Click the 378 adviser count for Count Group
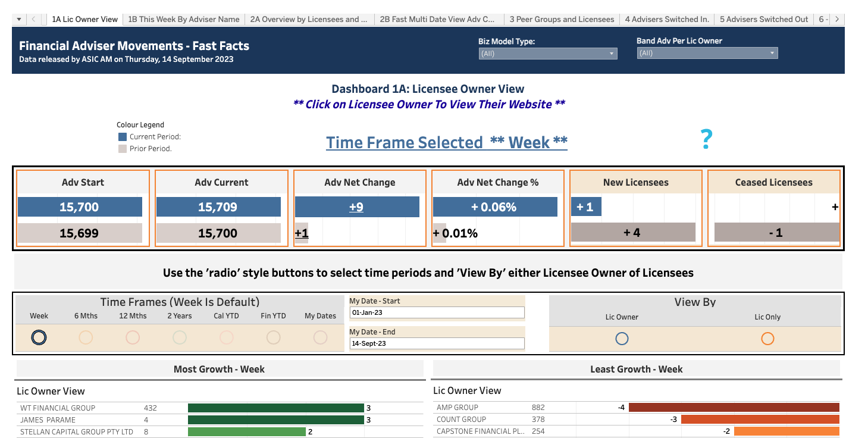 [538, 420]
